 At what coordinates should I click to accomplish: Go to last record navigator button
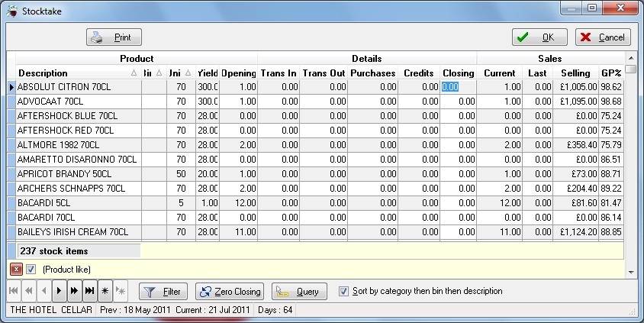tap(89, 291)
